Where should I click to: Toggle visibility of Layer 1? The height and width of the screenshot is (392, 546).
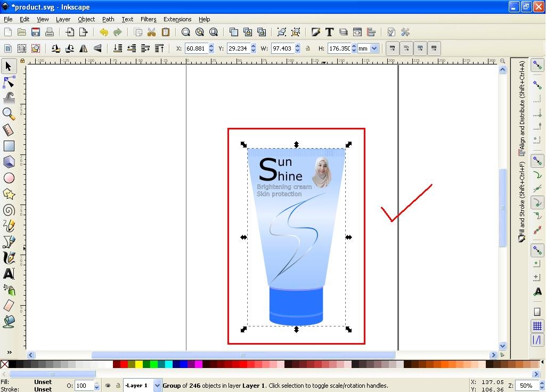[108, 385]
